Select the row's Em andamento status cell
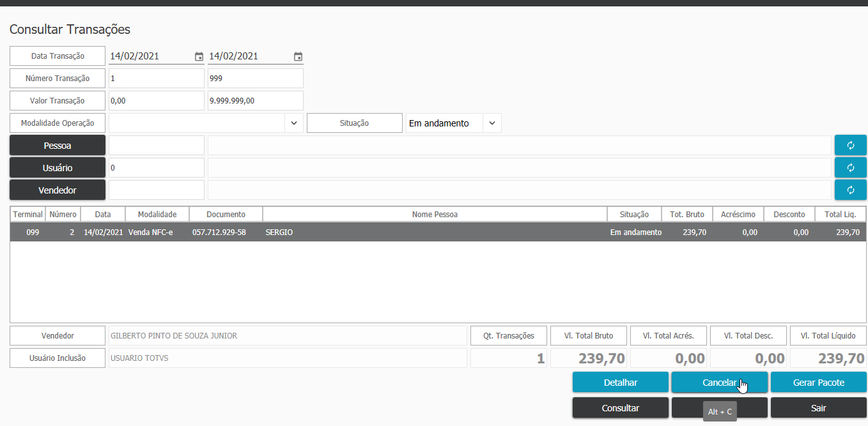Viewport: 868px width, 426px height. click(x=634, y=232)
